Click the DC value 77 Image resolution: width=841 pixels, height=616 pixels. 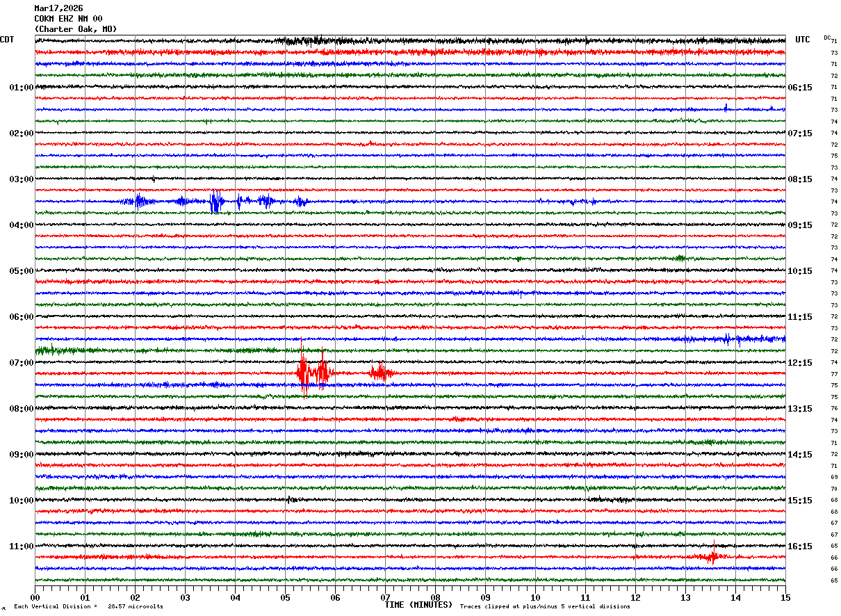tap(834, 374)
